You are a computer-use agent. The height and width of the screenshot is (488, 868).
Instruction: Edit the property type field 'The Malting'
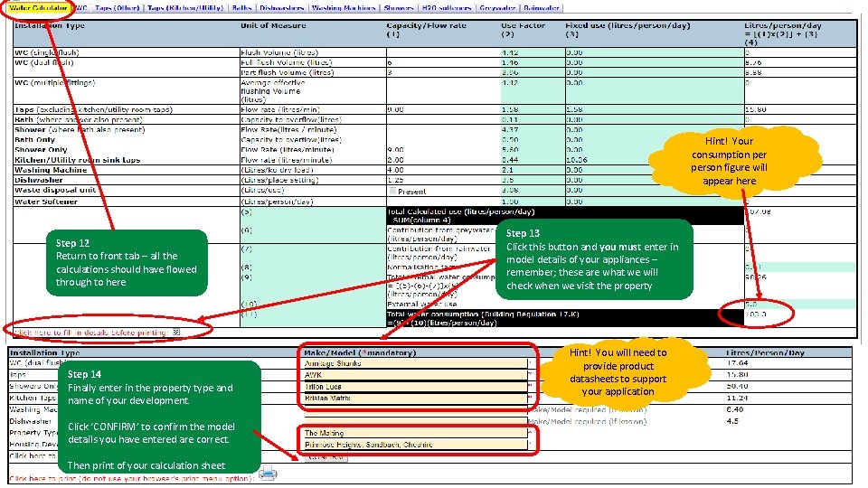pos(415,433)
